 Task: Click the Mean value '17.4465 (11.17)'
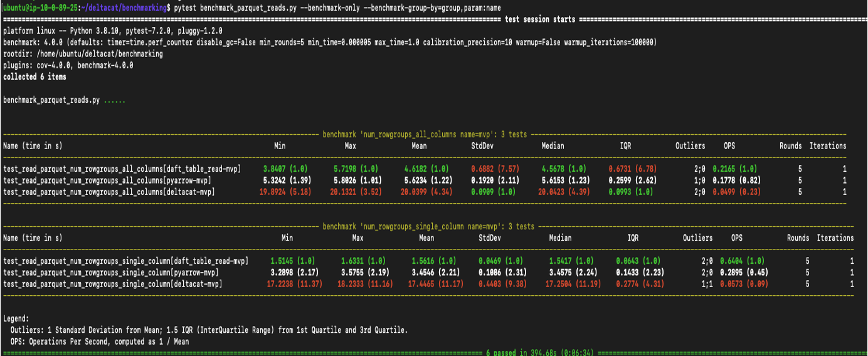(x=436, y=284)
